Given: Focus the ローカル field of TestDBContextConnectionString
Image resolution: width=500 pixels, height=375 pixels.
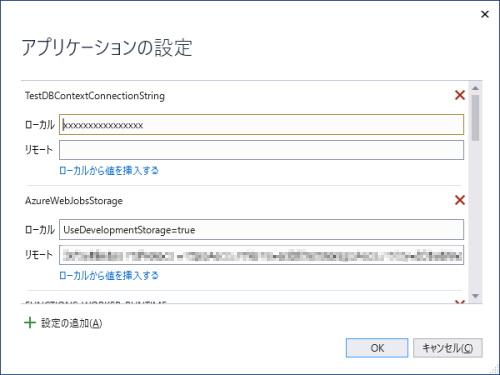Looking at the screenshot, I should pyautogui.click(x=261, y=125).
